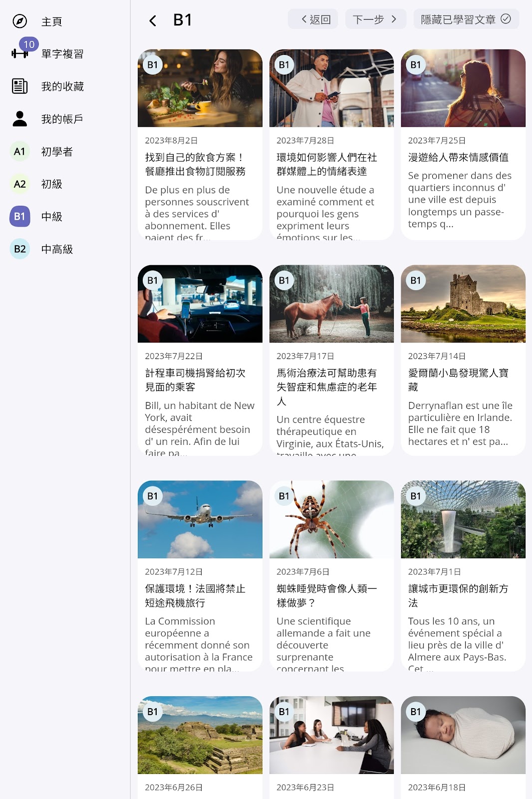This screenshot has width=532, height=799.
Task: Select 中級 level label
Action: (x=52, y=216)
